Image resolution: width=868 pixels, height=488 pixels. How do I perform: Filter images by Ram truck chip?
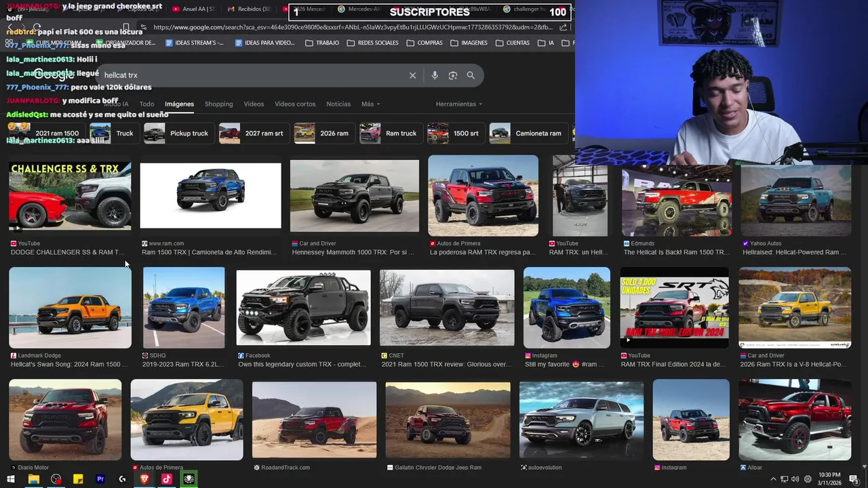pos(391,134)
